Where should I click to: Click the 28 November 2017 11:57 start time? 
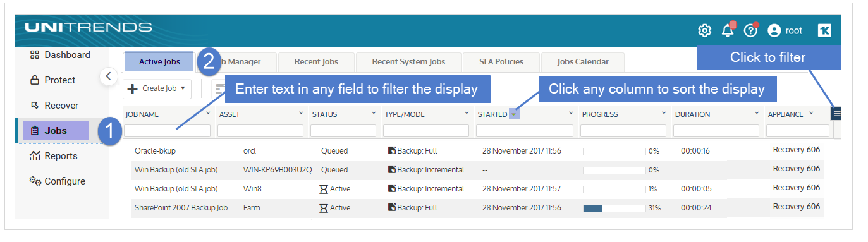pyautogui.click(x=522, y=189)
